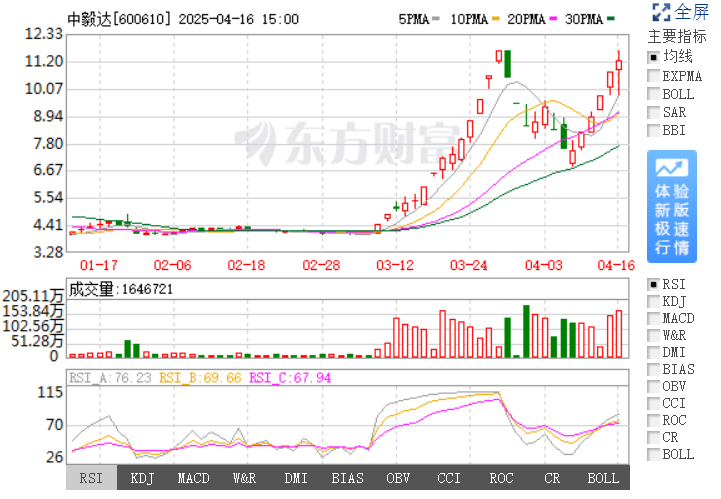721x499 pixels.
Task: Choose the SAR main indicator option
Action: 654,112
